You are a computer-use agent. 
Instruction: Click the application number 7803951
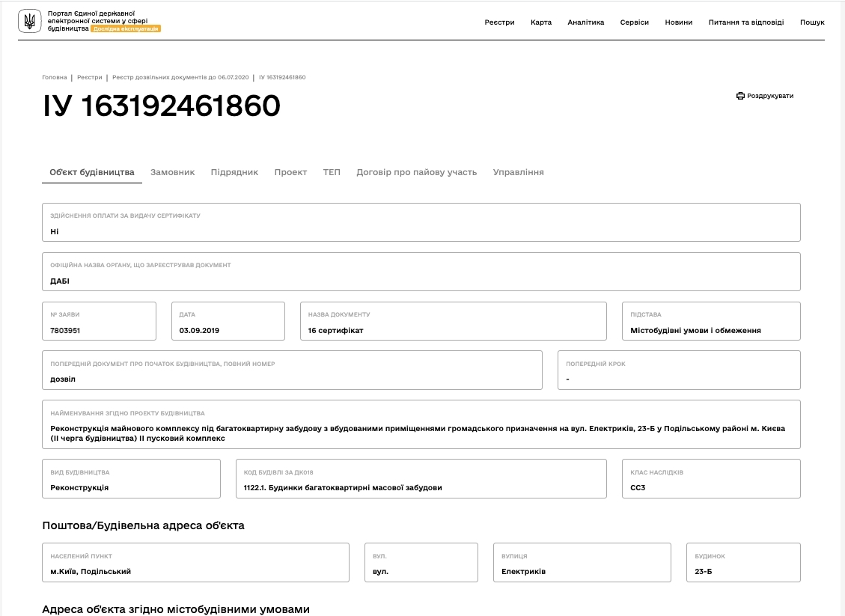click(x=64, y=330)
